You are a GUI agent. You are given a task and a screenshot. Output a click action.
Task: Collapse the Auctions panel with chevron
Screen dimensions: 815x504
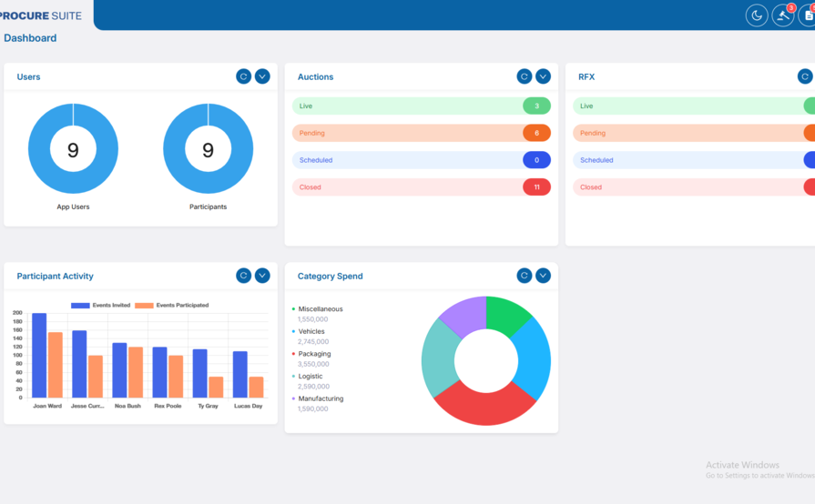[x=543, y=76]
